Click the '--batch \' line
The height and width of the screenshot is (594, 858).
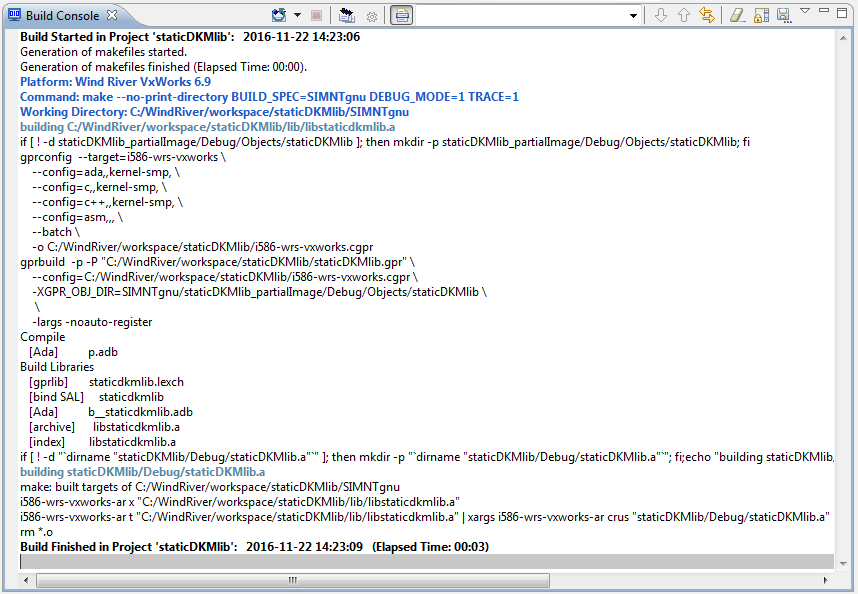[56, 232]
